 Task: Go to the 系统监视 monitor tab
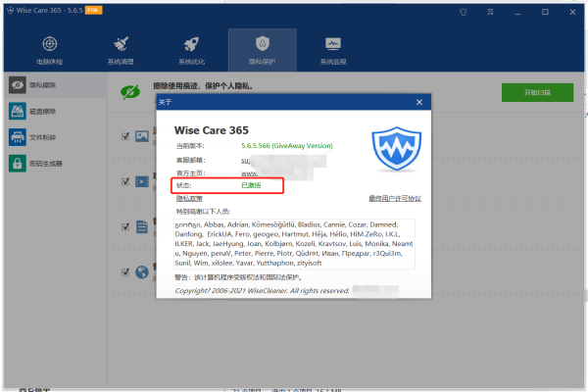(333, 50)
